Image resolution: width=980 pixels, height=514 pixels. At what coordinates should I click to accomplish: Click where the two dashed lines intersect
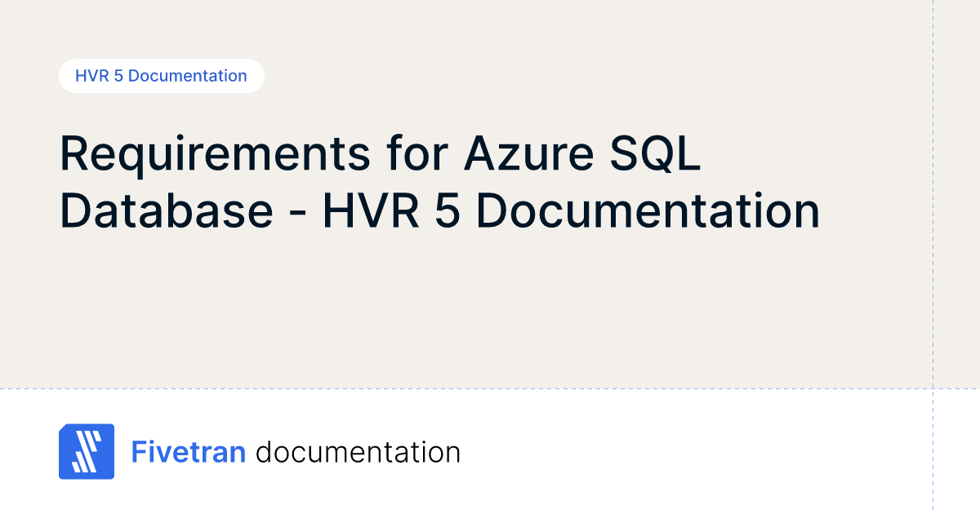pyautogui.click(x=933, y=388)
